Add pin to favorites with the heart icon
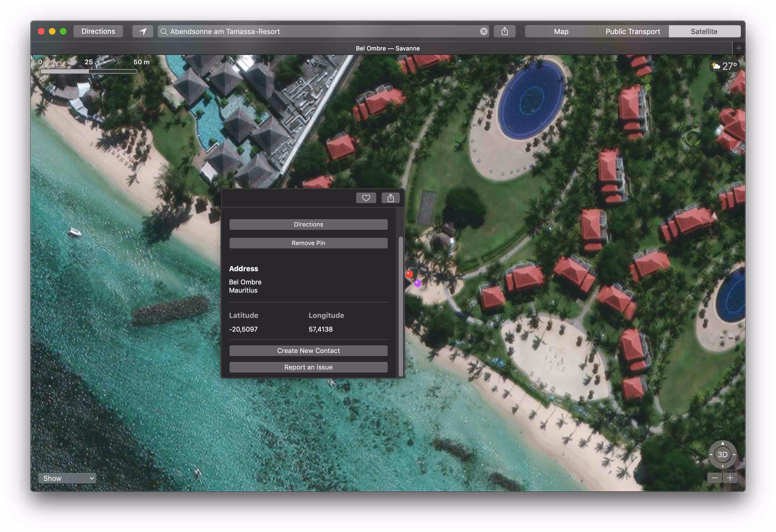This screenshot has height=532, width=776. coord(366,198)
